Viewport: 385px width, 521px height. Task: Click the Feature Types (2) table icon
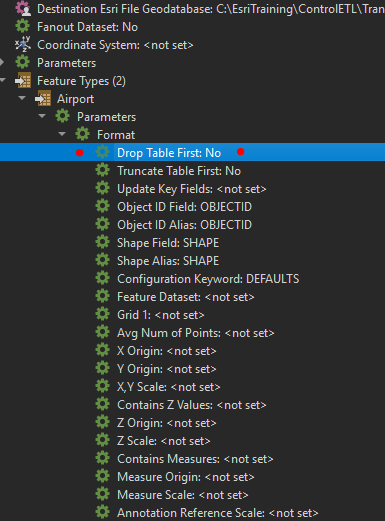[x=23, y=81]
